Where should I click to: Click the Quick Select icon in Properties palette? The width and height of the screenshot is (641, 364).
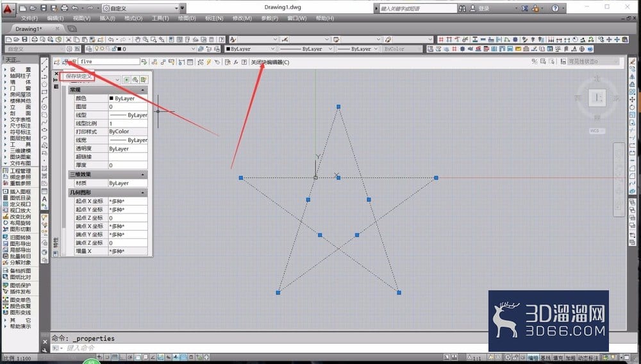point(144,79)
